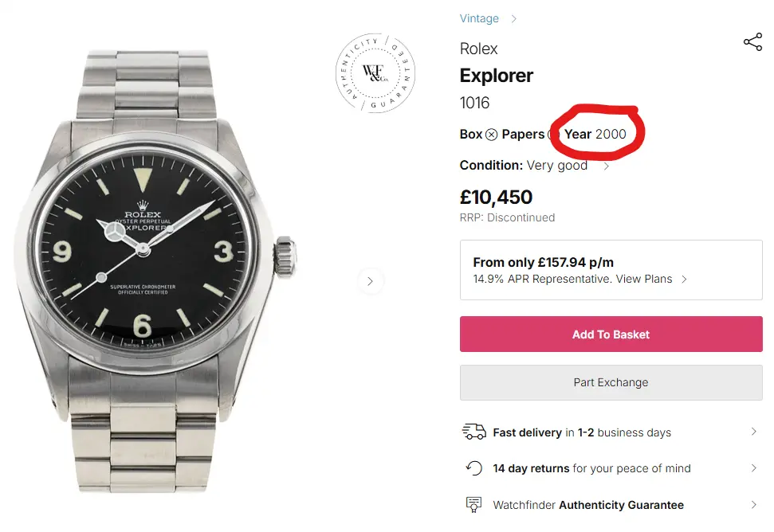
Task: Open the Vintage breadcrumb link
Action: (x=479, y=18)
